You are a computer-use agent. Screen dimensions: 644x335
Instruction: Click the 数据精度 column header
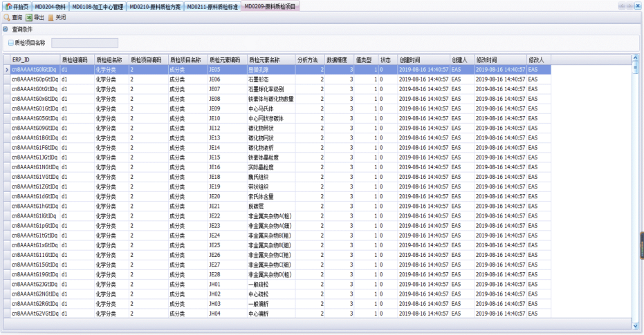pos(340,60)
